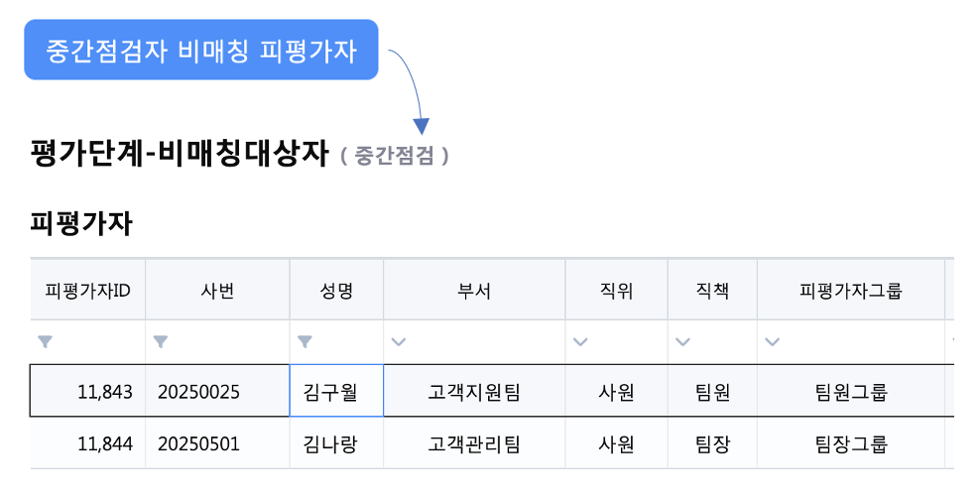Click the filter icon under 피평가자ID column
Viewport: 980px width, 500px height.
45,341
